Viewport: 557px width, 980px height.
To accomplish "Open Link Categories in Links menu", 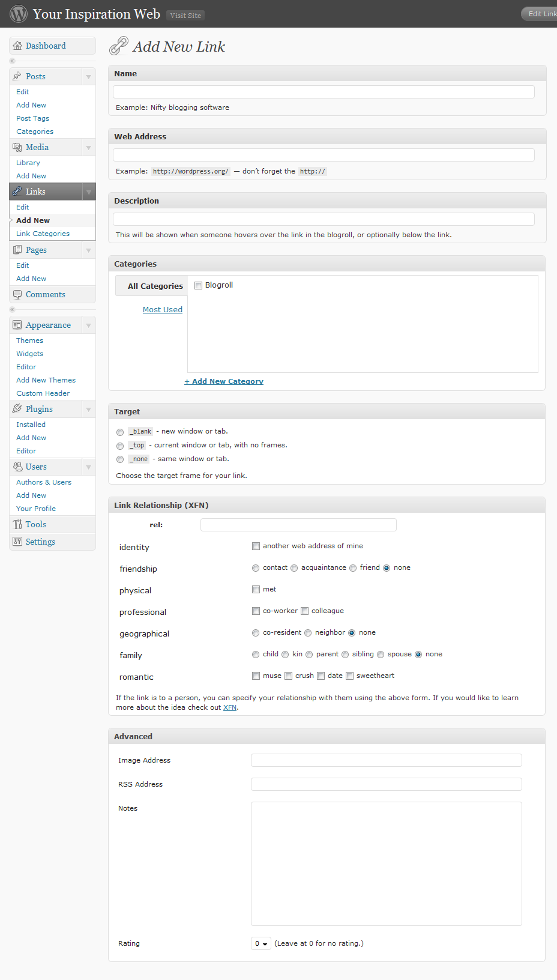I will coord(43,234).
